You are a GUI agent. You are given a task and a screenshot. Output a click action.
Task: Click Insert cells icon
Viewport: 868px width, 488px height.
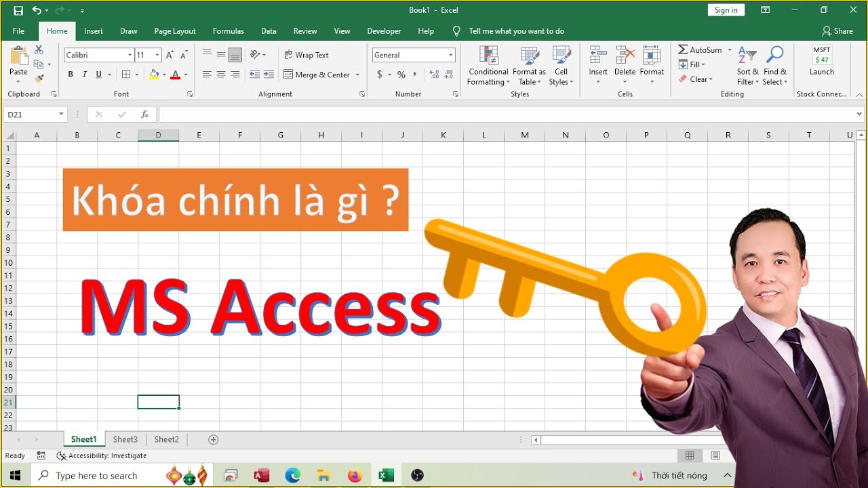[598, 56]
